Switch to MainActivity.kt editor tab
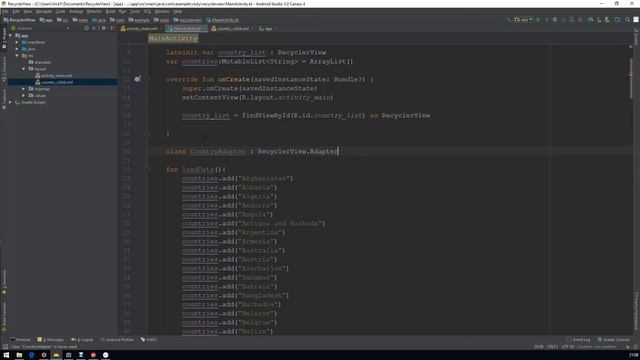This screenshot has height=360, width=640. pos(187,29)
